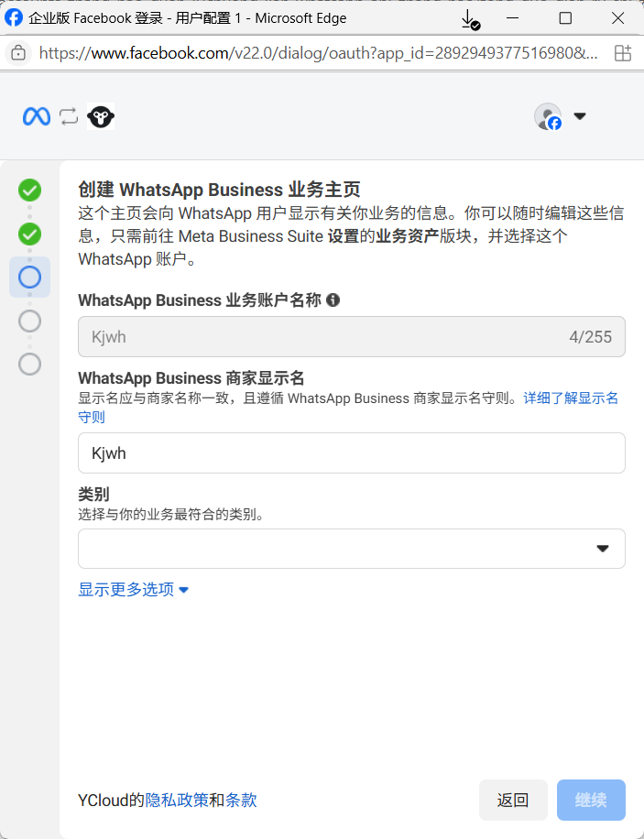The width and height of the screenshot is (644, 839).
Task: Open the Facebook profile avatar
Action: click(x=548, y=116)
